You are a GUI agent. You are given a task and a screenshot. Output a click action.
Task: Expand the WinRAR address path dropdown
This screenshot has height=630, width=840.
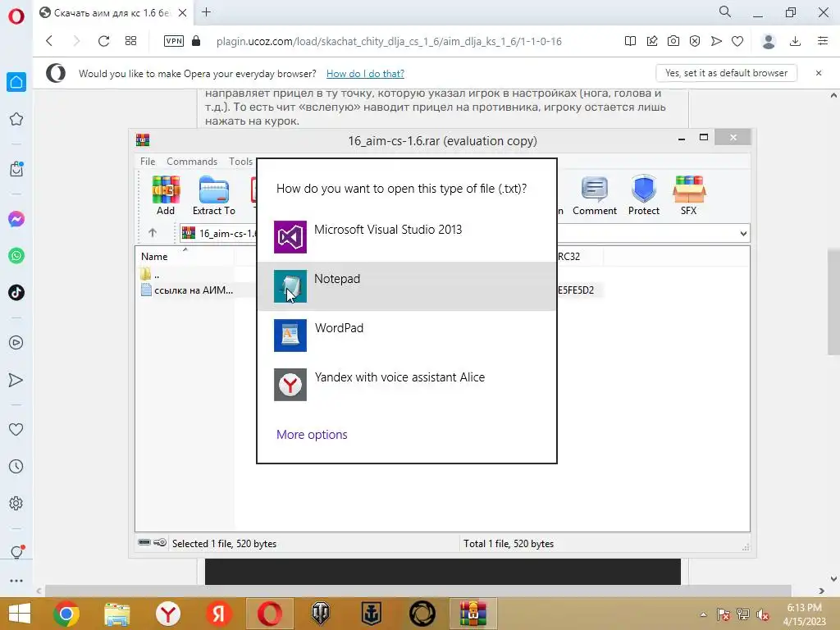click(x=743, y=234)
